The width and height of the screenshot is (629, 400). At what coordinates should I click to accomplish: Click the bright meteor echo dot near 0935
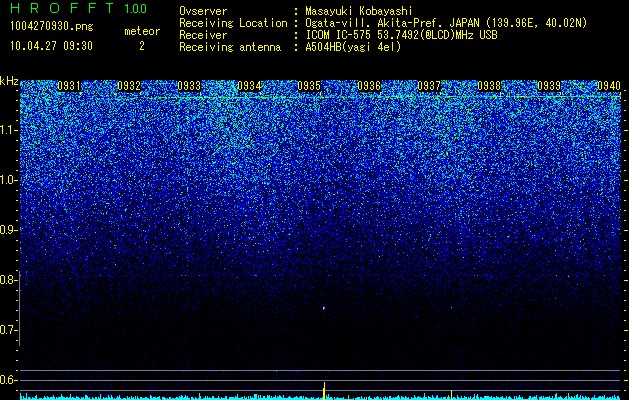(x=324, y=308)
